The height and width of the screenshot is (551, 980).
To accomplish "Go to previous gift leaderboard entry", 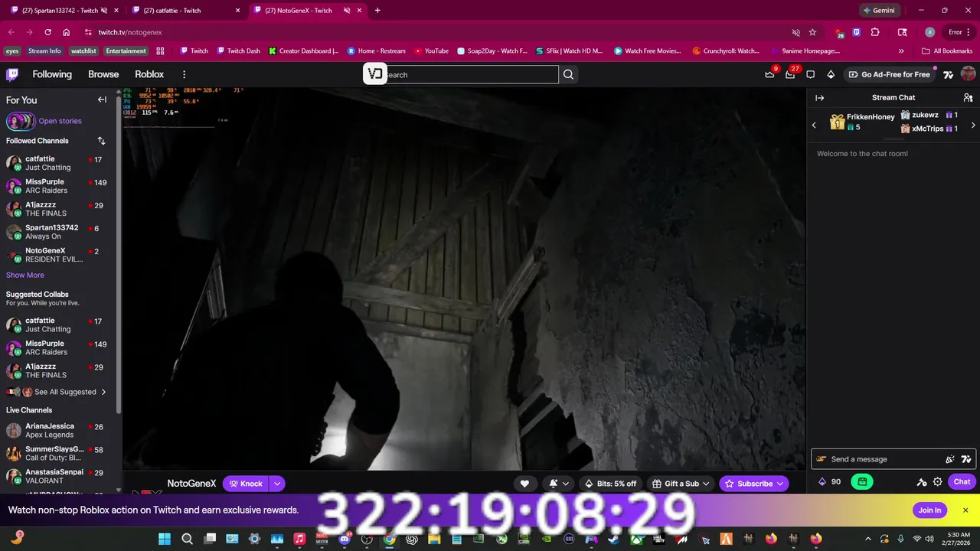I will click(814, 125).
